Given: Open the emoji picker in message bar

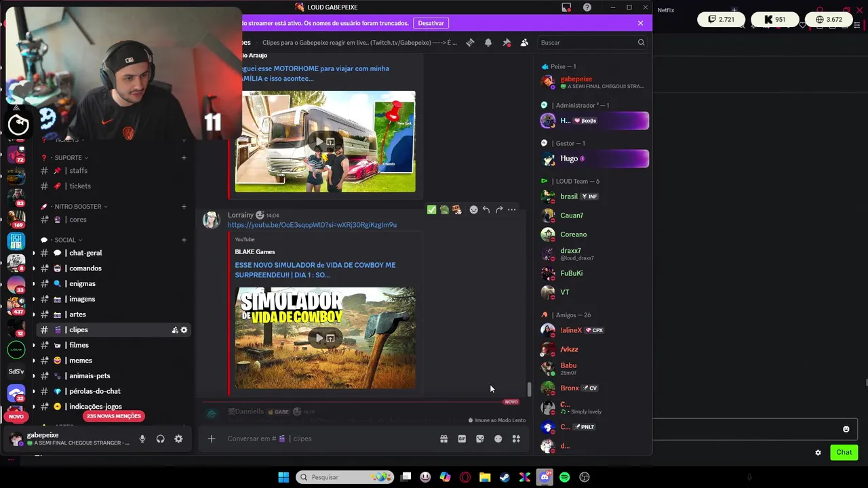Looking at the screenshot, I should point(498,439).
